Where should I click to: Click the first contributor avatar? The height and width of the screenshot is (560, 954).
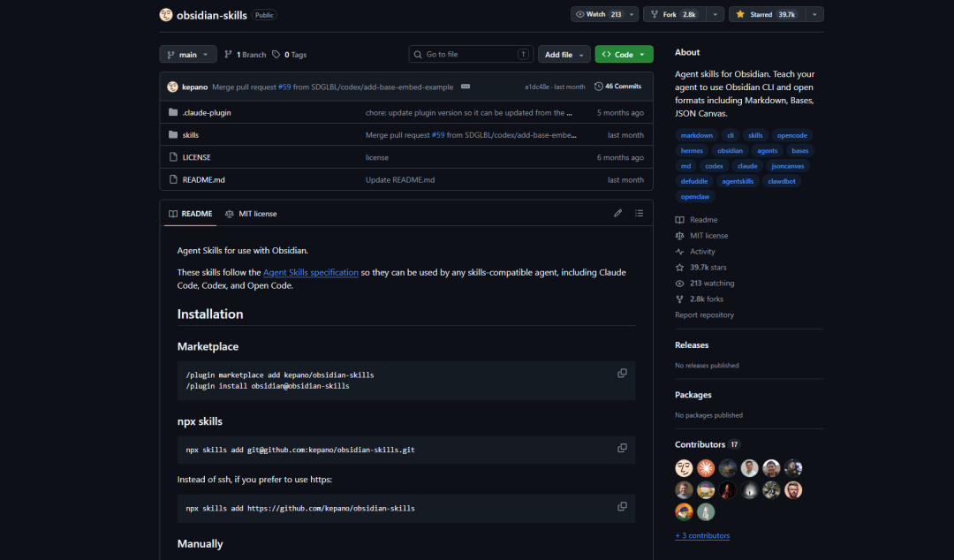[x=684, y=467]
